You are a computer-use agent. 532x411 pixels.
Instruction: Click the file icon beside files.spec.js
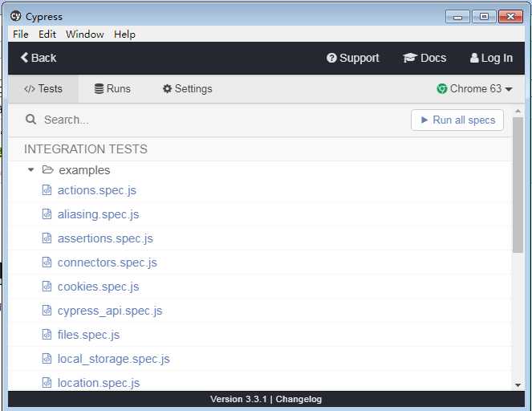coord(47,335)
